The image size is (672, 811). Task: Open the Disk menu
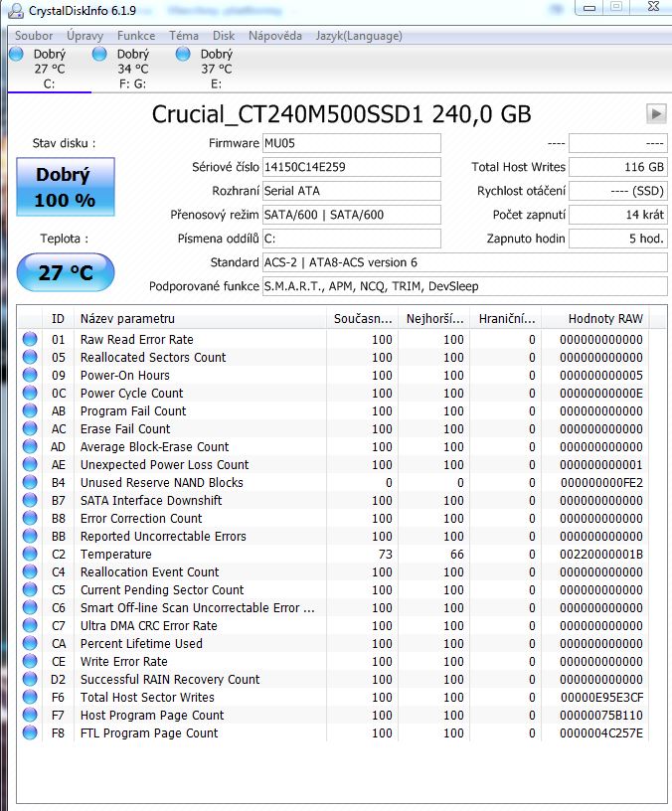224,36
